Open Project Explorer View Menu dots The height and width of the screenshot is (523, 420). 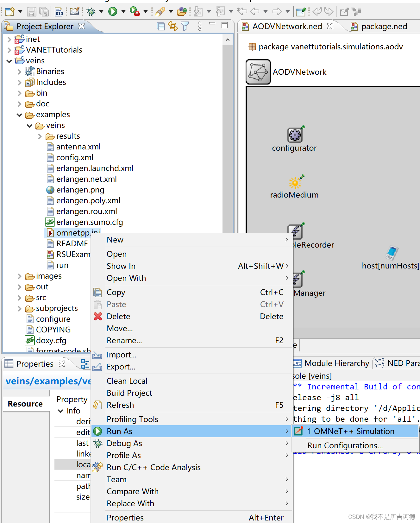tap(200, 26)
